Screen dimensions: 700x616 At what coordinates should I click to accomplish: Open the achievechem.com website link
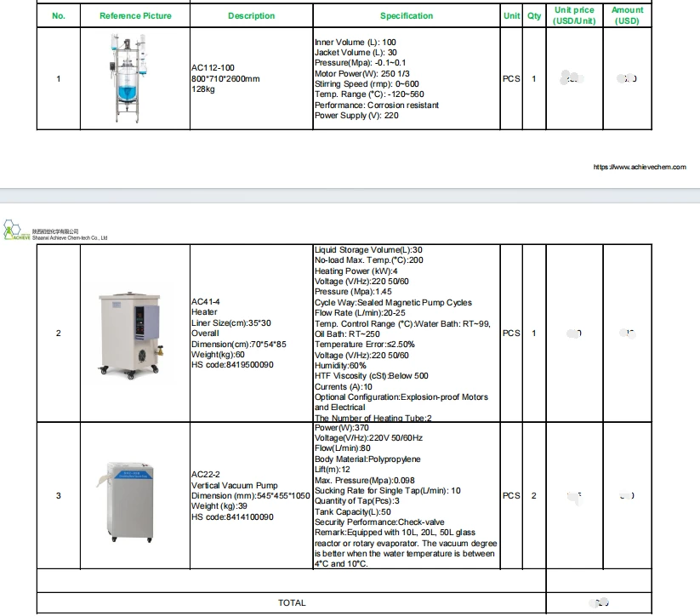click(640, 167)
